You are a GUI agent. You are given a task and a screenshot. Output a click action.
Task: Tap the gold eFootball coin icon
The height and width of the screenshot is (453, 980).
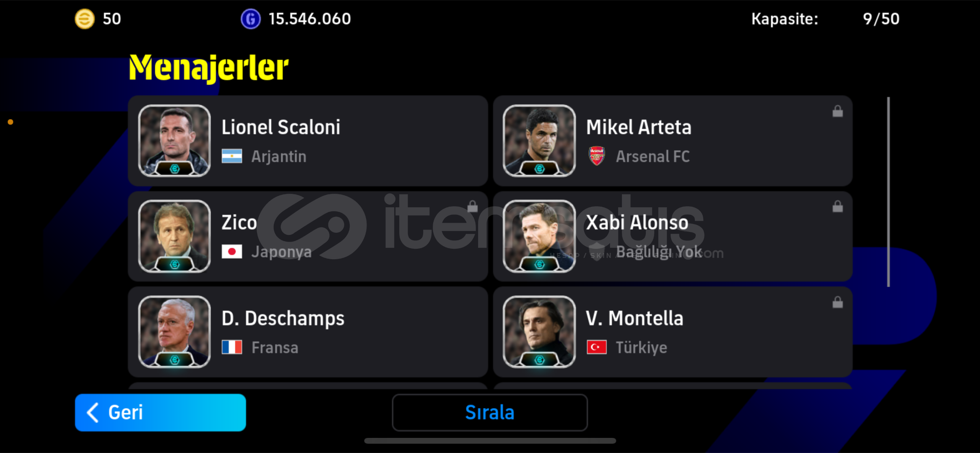(x=84, y=19)
